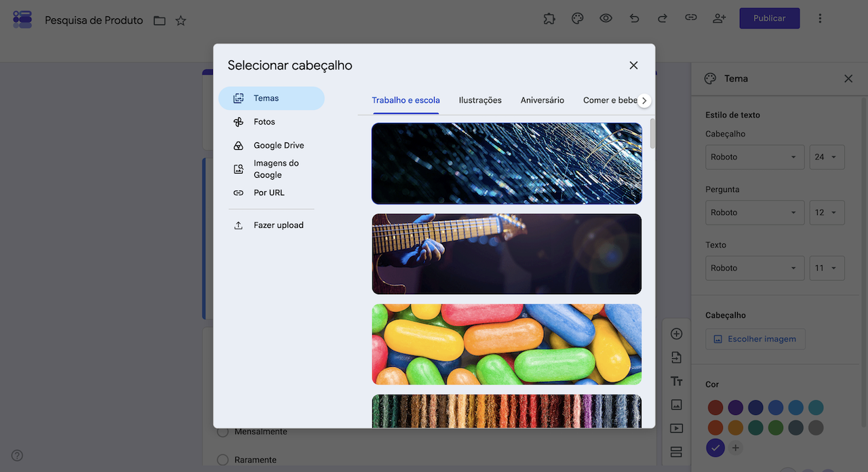868x472 pixels.
Task: Import questions icon
Action: coord(676,357)
